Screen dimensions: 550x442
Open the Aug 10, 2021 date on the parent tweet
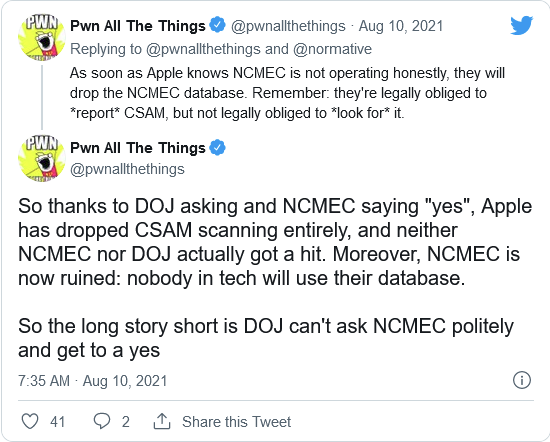click(x=401, y=26)
